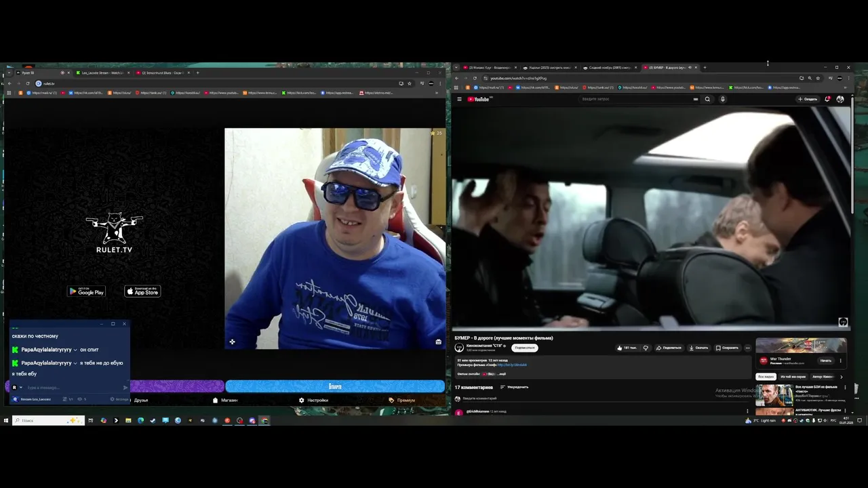Viewport: 868px width, 488px height.
Task: Open Магазин menu item
Action: [x=226, y=400]
